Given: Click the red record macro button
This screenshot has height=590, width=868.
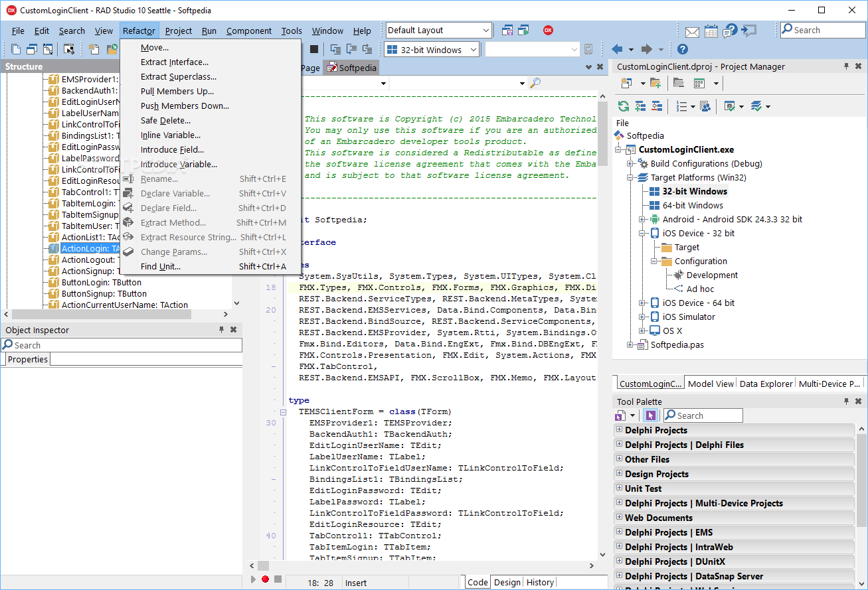Looking at the screenshot, I should click(x=265, y=579).
